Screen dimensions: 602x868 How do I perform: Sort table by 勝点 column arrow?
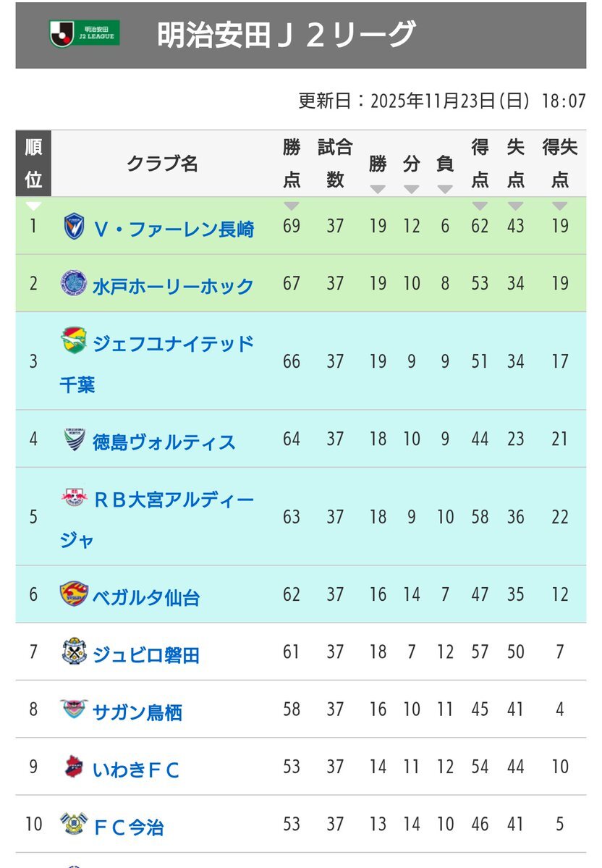click(292, 205)
